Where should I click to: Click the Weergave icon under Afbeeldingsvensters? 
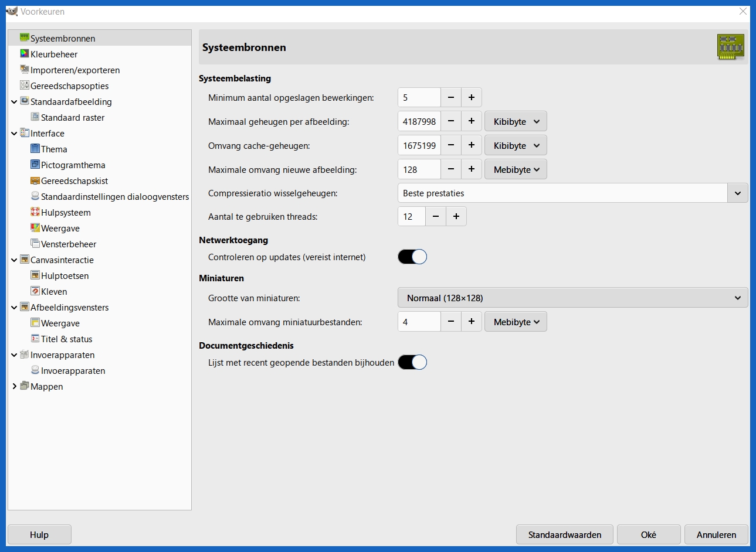pos(35,322)
